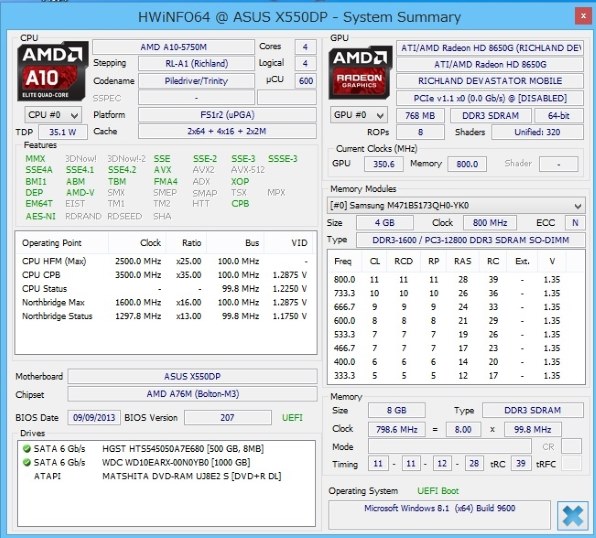Click the FMA4 feature label

pyautogui.click(x=166, y=181)
